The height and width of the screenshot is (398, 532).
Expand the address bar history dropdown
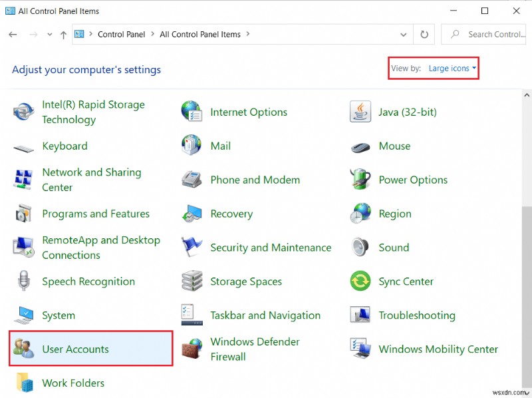pyautogui.click(x=404, y=34)
